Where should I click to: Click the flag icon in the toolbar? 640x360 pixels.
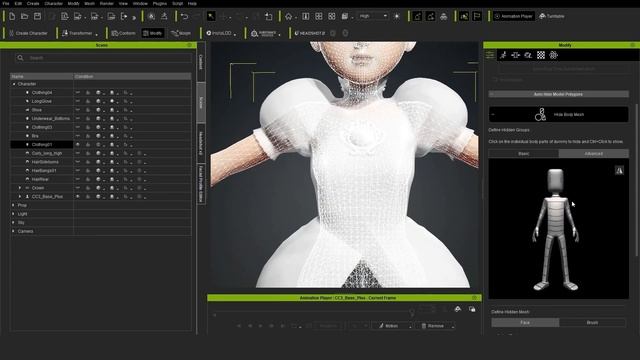tap(477, 16)
